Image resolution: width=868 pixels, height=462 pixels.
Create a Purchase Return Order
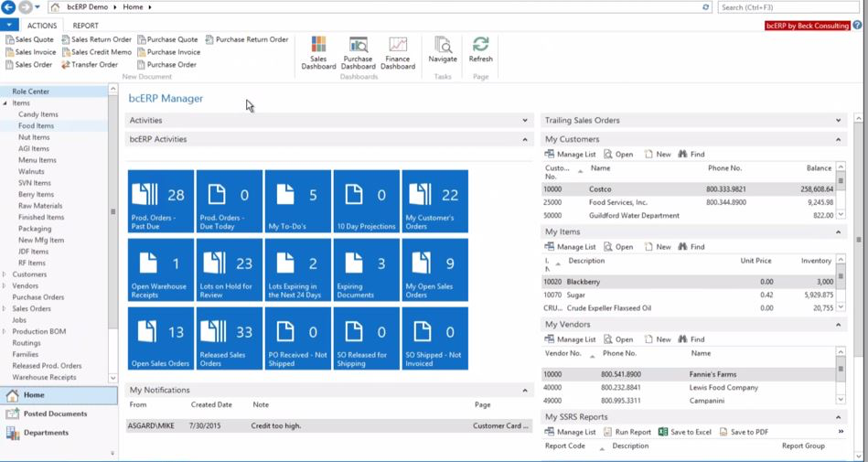click(247, 39)
